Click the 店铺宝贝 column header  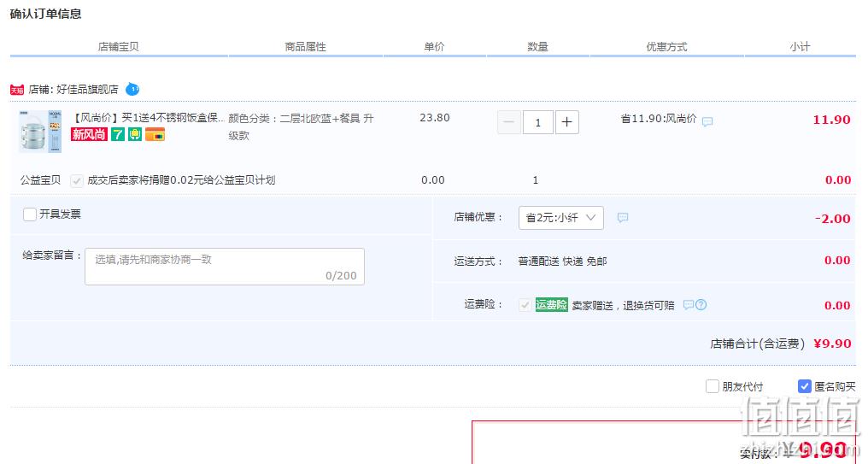tap(119, 47)
